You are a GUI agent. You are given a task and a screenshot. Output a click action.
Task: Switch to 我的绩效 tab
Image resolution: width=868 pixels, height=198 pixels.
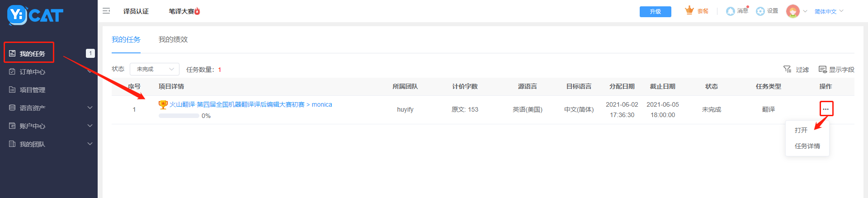point(173,39)
